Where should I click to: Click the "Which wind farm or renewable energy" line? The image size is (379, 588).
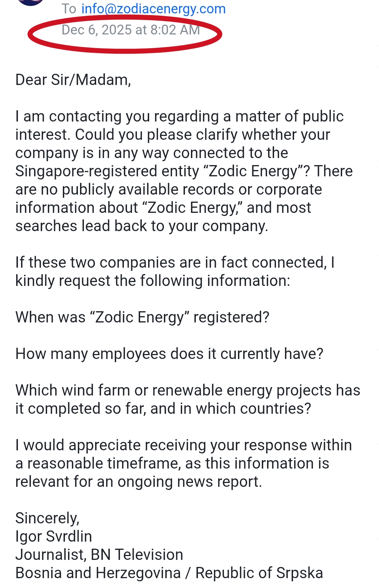tap(188, 390)
